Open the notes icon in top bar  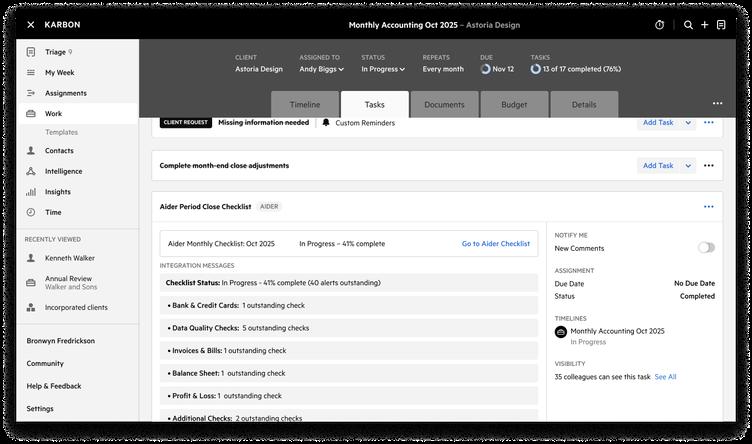click(721, 25)
